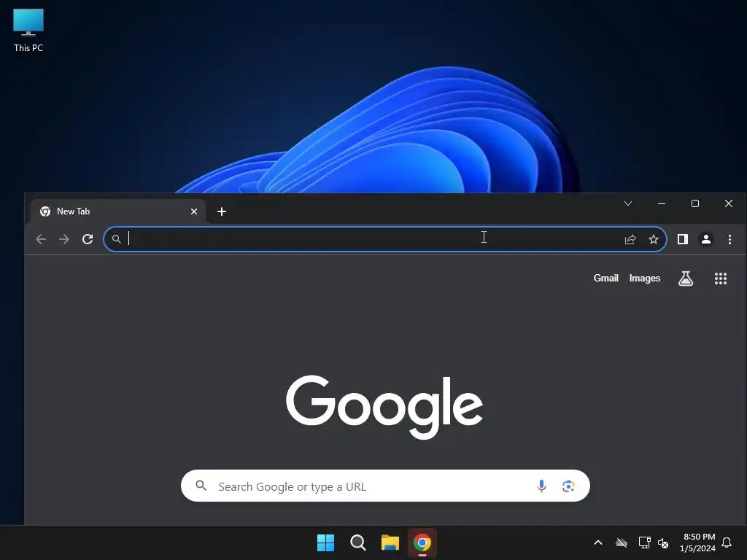
Task: Open Search Labs flask icon
Action: 686,279
